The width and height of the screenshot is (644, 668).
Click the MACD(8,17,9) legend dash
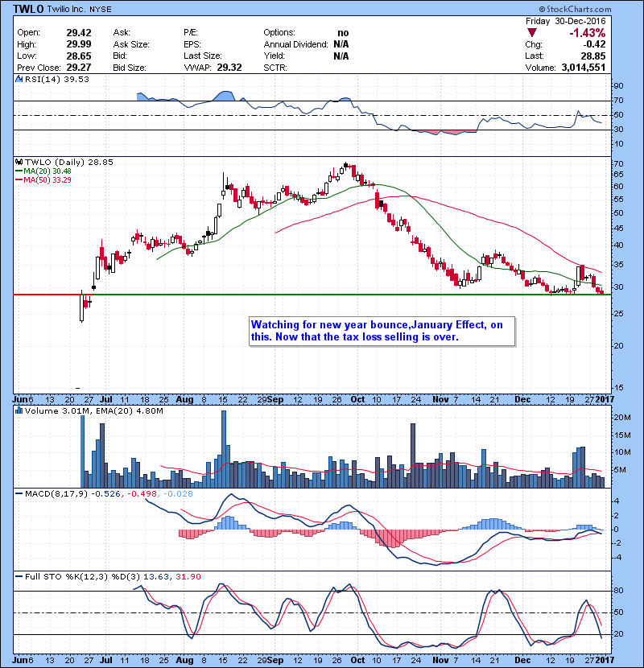pos(19,494)
